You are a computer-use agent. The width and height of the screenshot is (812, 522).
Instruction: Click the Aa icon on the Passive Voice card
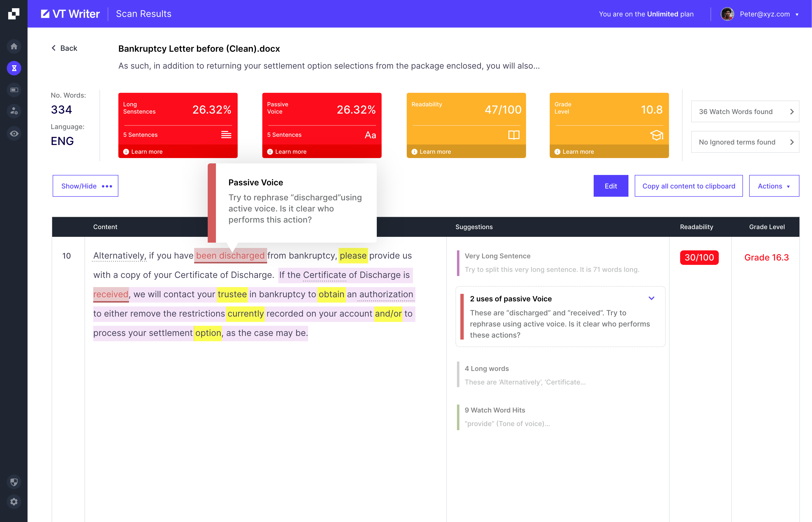tap(370, 135)
